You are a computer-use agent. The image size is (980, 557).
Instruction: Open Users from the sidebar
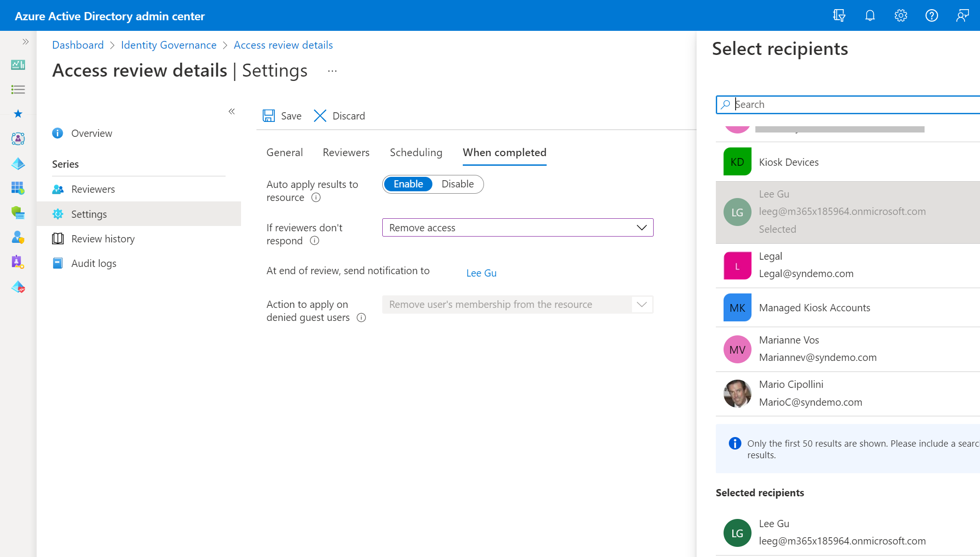[18, 238]
